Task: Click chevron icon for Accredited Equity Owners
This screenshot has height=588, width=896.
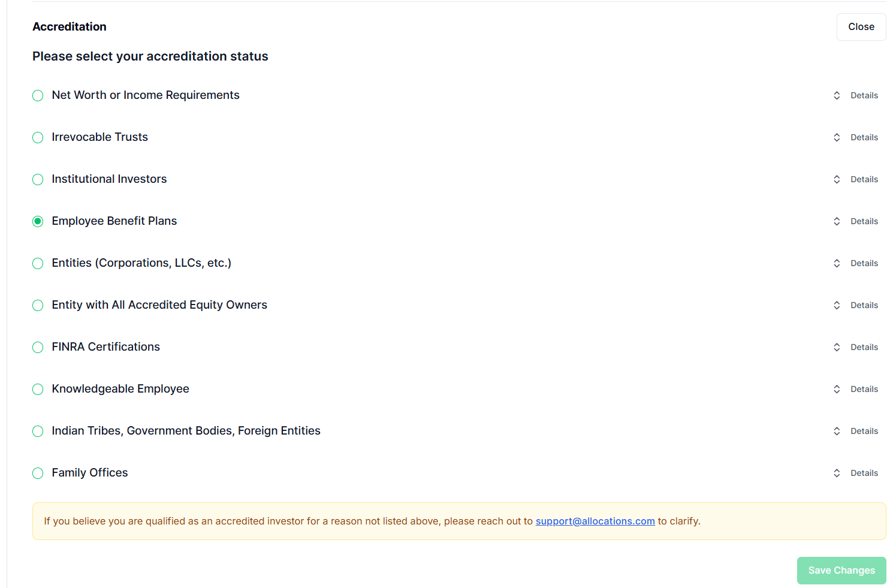Action: (837, 306)
